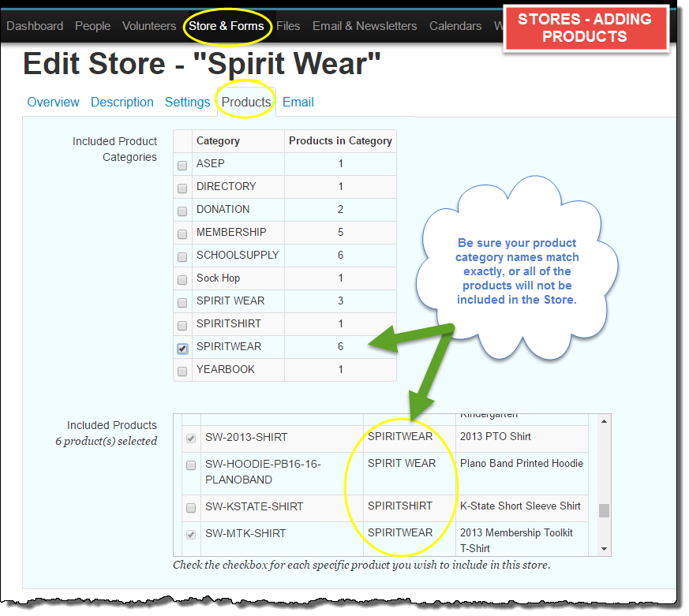Image resolution: width=689 pixels, height=616 pixels.
Task: Toggle the SW-MTK-SHIRT product checkbox
Action: [x=191, y=534]
